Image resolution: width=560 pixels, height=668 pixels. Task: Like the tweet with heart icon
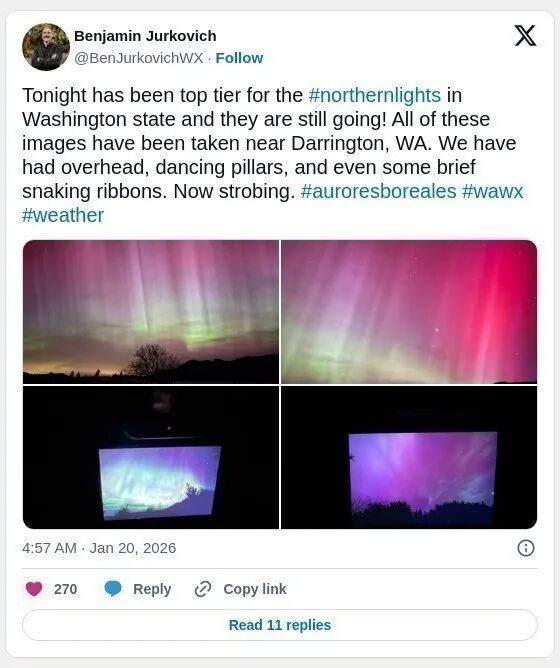(34, 589)
